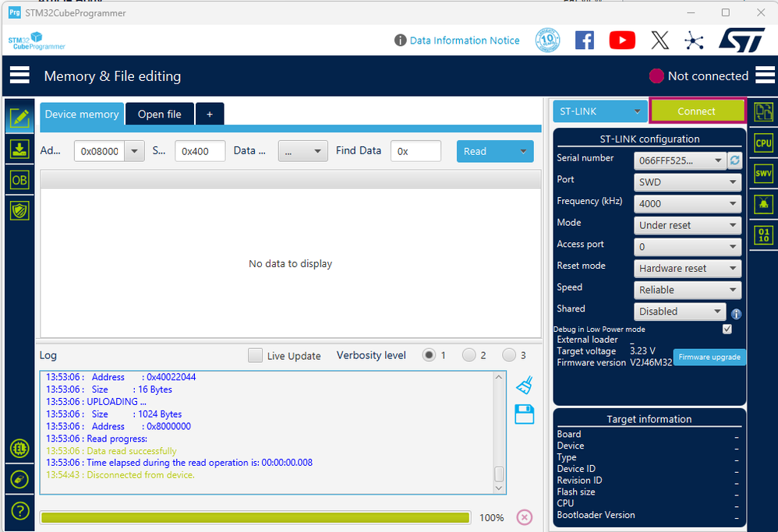Image resolution: width=778 pixels, height=532 pixels.
Task: Open the Secure programming shield icon
Action: pos(19,211)
